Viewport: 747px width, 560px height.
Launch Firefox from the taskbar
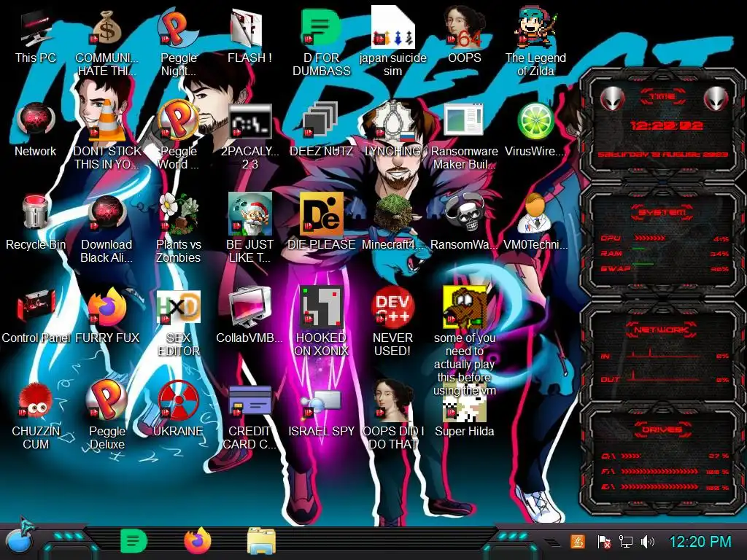(x=198, y=541)
